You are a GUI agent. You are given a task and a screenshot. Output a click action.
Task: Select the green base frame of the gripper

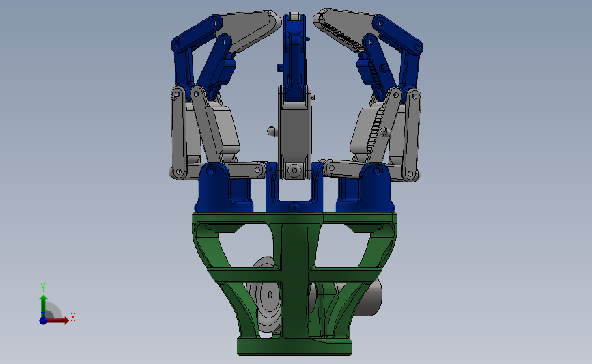click(294, 283)
